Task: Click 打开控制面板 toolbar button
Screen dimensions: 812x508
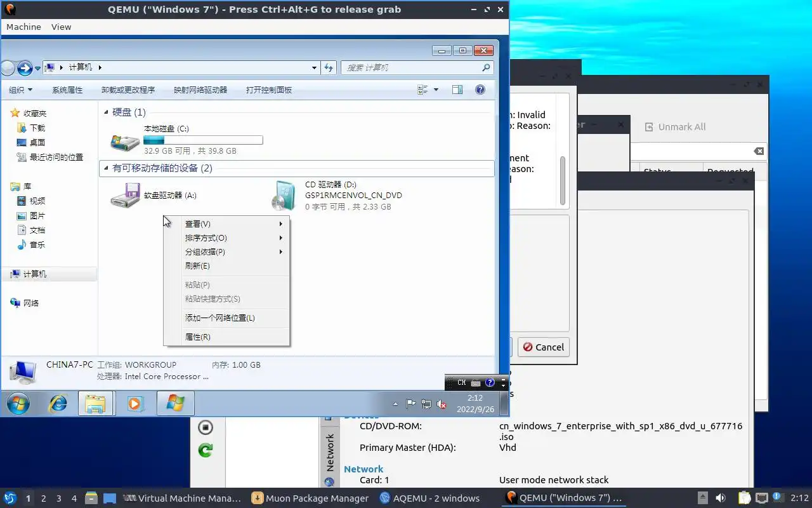Action: [269, 90]
